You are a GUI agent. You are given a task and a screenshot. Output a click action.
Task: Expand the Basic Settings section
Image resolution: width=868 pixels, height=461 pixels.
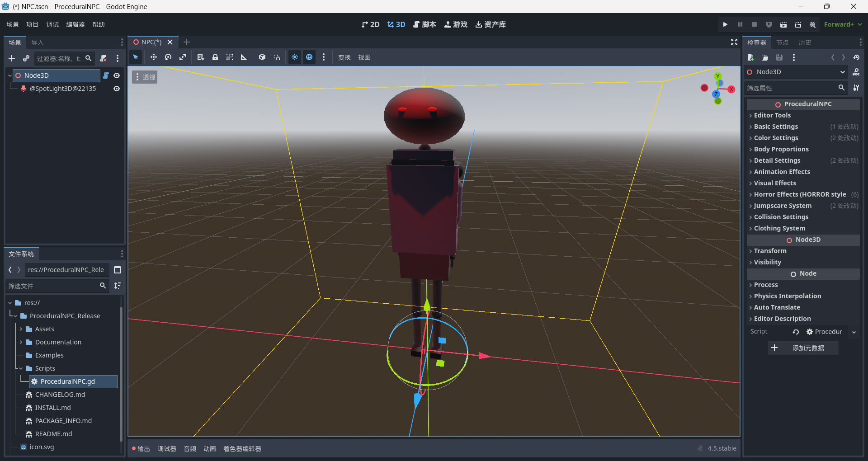803,127
